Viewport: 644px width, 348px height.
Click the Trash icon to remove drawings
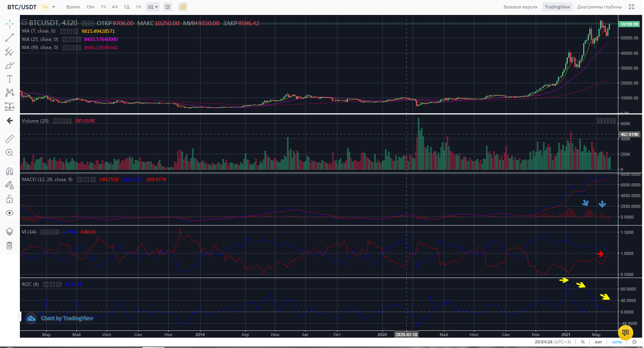click(9, 245)
